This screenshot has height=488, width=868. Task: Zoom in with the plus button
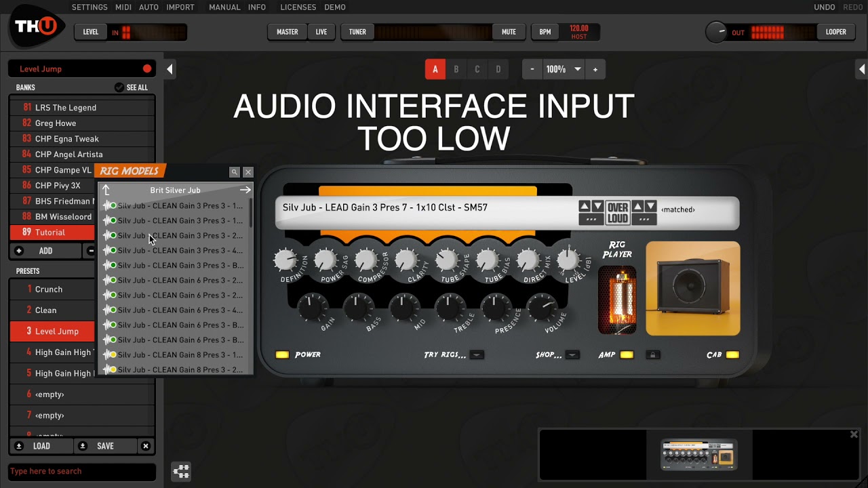[x=595, y=69]
